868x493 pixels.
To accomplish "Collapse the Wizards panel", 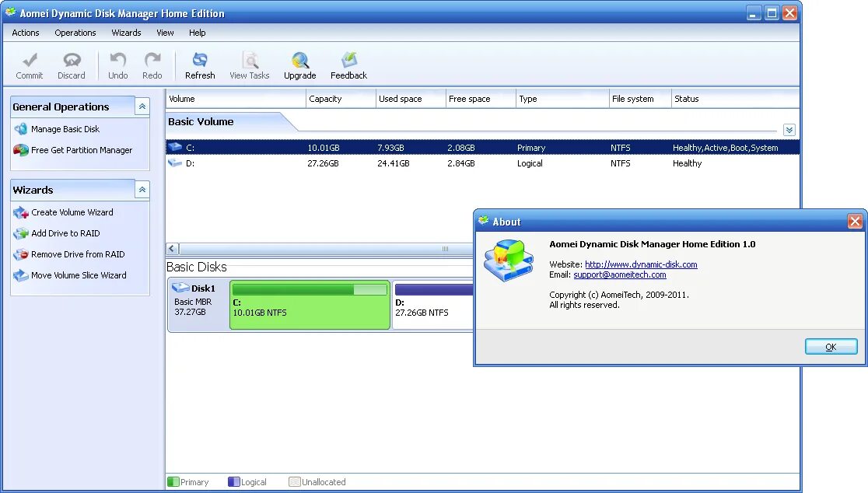I will click(x=142, y=190).
